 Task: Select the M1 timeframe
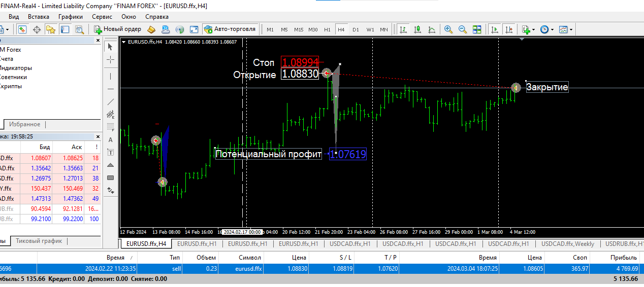(x=270, y=29)
